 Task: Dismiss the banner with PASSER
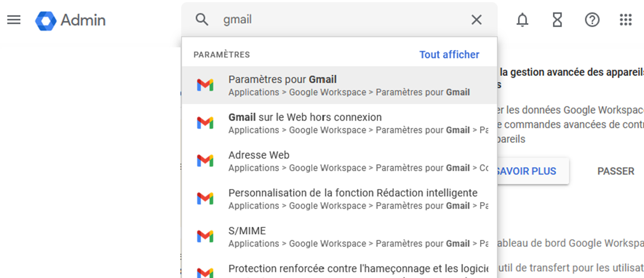[x=616, y=171]
